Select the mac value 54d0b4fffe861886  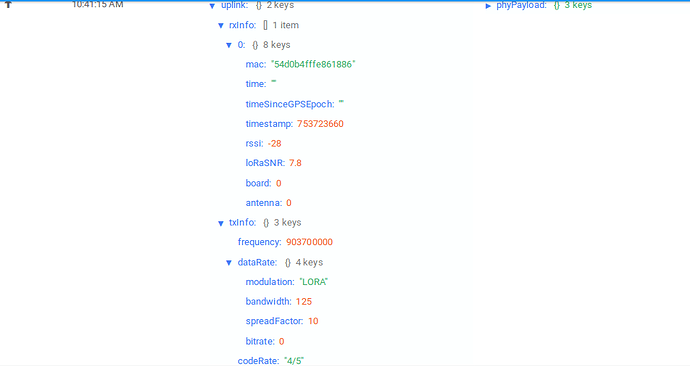313,64
